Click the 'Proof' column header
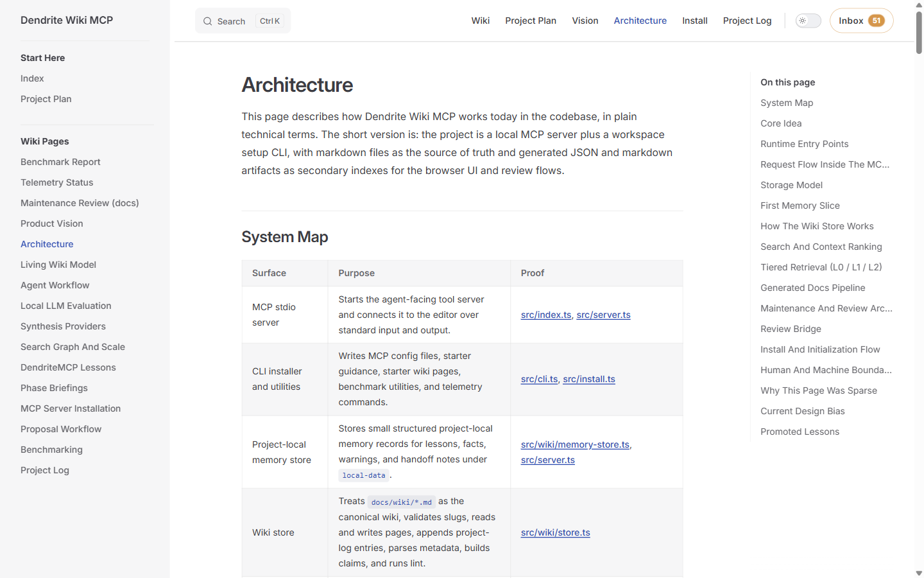Viewport: 924px width, 578px height. click(597, 273)
